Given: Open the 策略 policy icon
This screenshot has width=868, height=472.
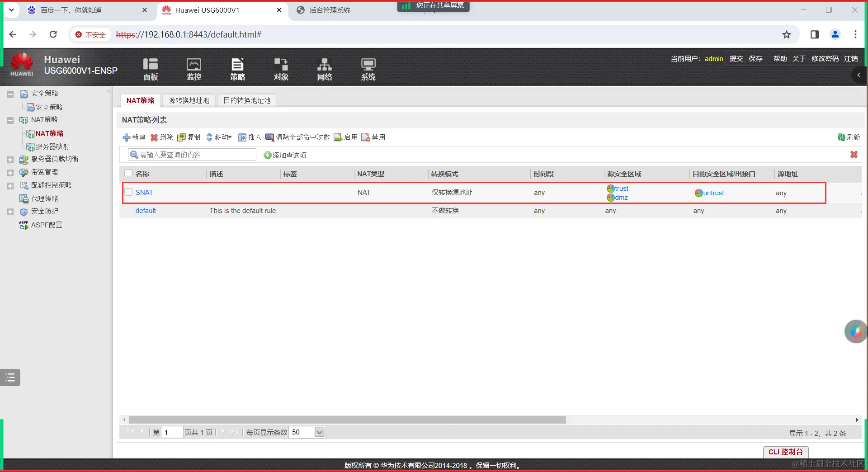Looking at the screenshot, I should (x=237, y=69).
